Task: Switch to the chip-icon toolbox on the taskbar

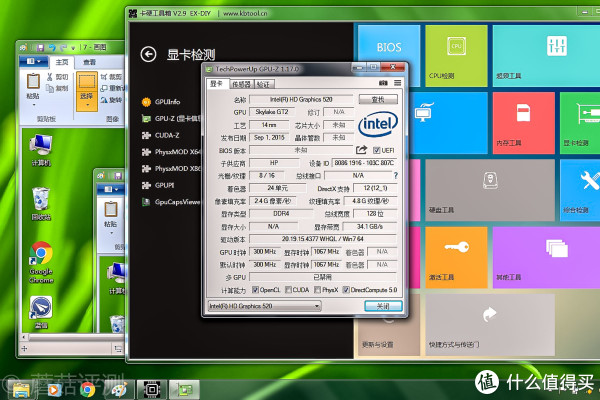Action: tap(152, 390)
